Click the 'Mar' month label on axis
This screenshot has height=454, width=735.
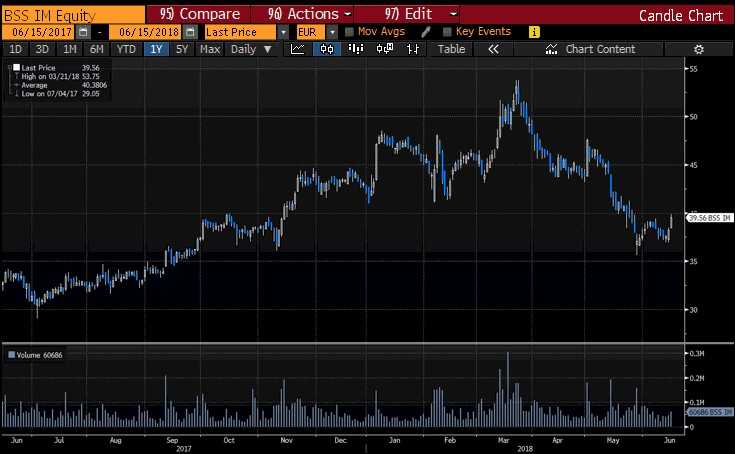pyautogui.click(x=503, y=440)
